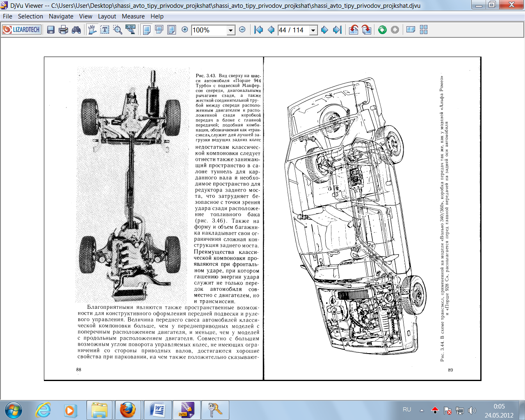Click the 100% zoom input field
The image size is (525, 420).
click(209, 30)
